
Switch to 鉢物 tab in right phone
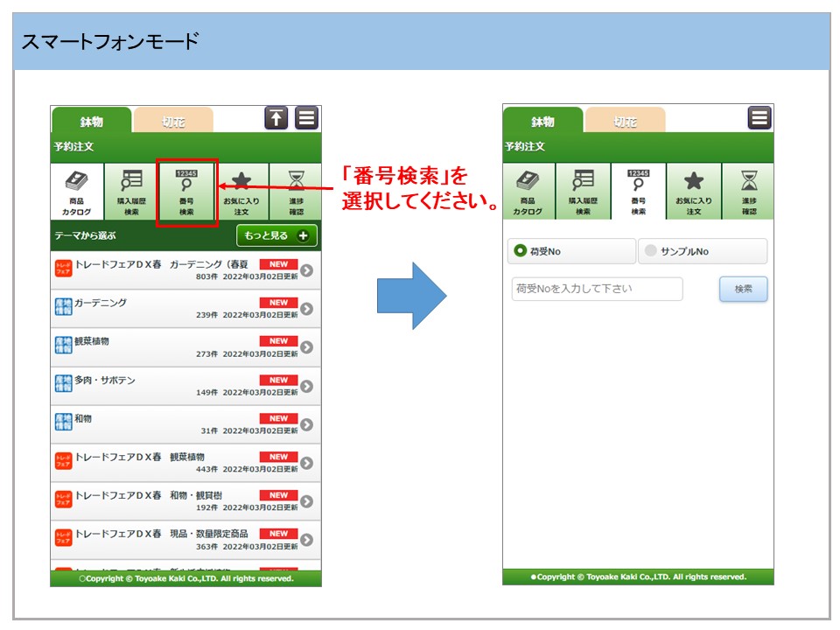pyautogui.click(x=542, y=122)
